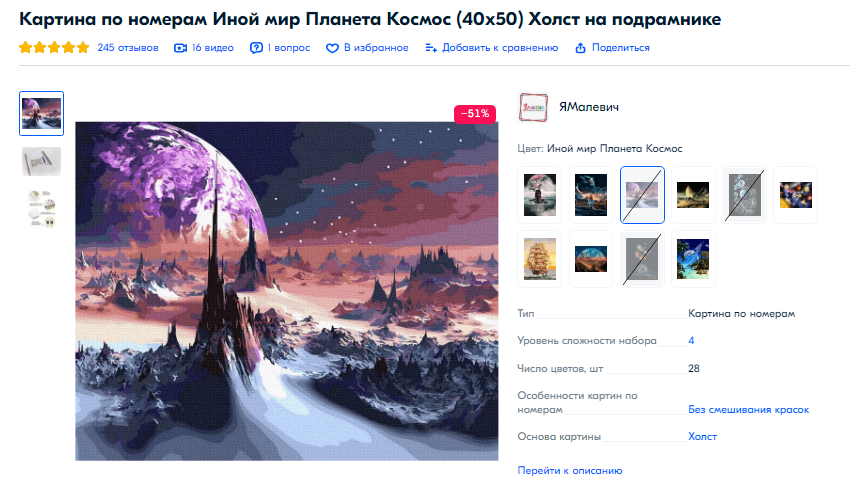Viewport: 850px width, 488px height.
Task: Click the video camera icon for 16 videos
Action: pyautogui.click(x=180, y=48)
